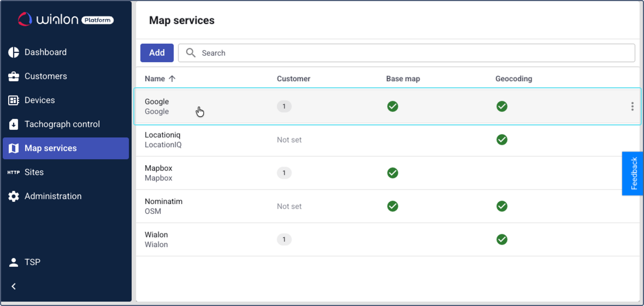Open Tachograph control download icon
Viewport: 644px width, 306px height.
pyautogui.click(x=14, y=124)
